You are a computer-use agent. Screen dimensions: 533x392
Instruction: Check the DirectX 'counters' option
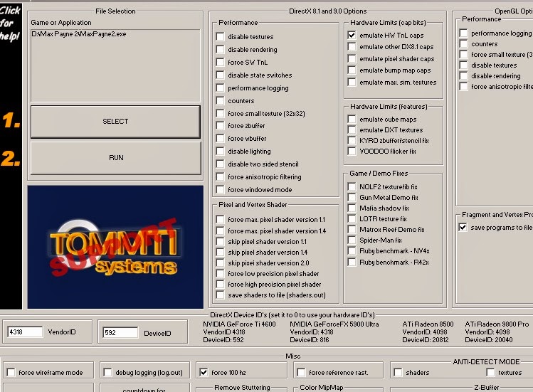click(x=221, y=100)
